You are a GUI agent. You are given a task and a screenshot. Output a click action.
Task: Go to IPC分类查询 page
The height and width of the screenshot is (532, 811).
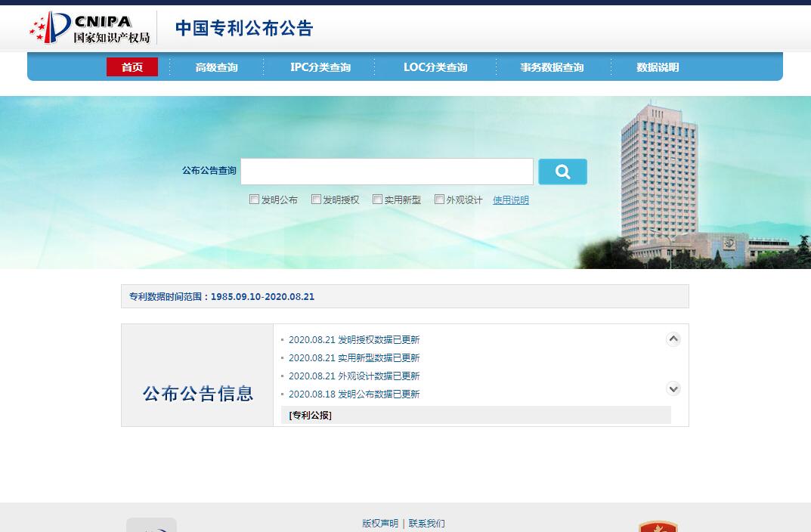click(x=320, y=67)
